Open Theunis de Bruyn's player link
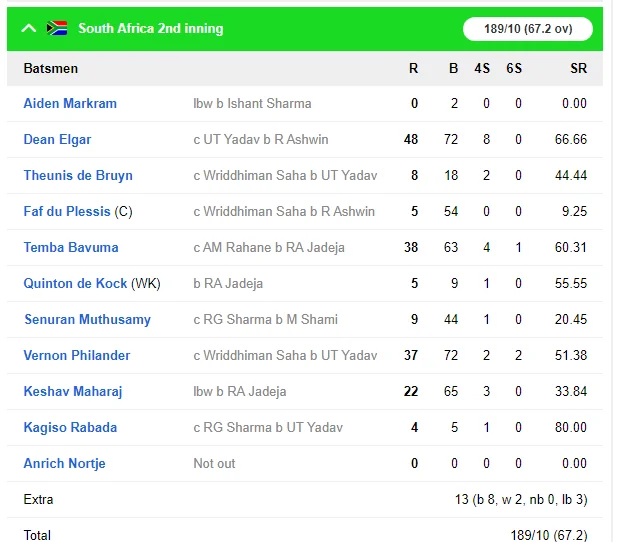Viewport: 619px width, 549px height. (x=78, y=175)
